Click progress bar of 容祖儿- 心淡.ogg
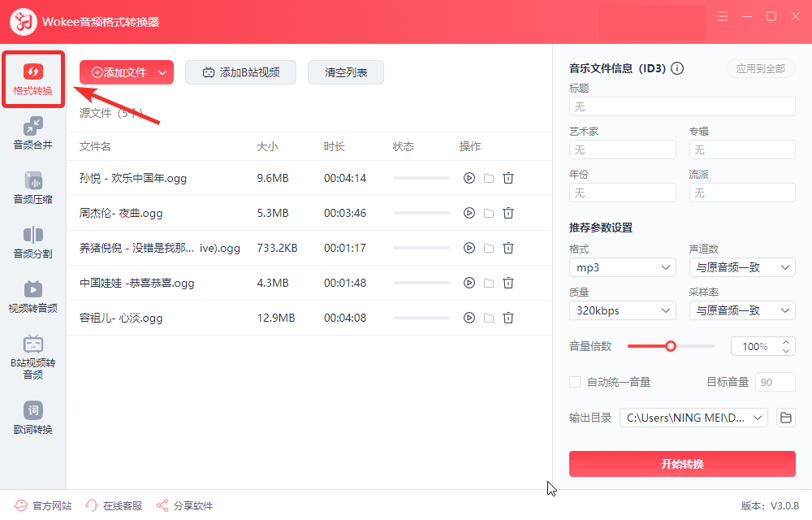This screenshot has width=812, height=520. point(421,318)
